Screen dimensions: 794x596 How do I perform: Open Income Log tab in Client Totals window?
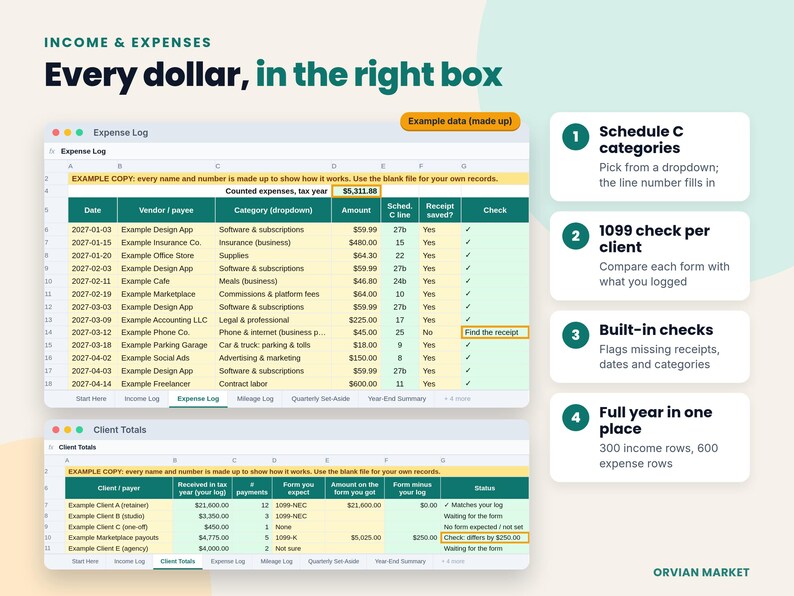[x=130, y=562]
